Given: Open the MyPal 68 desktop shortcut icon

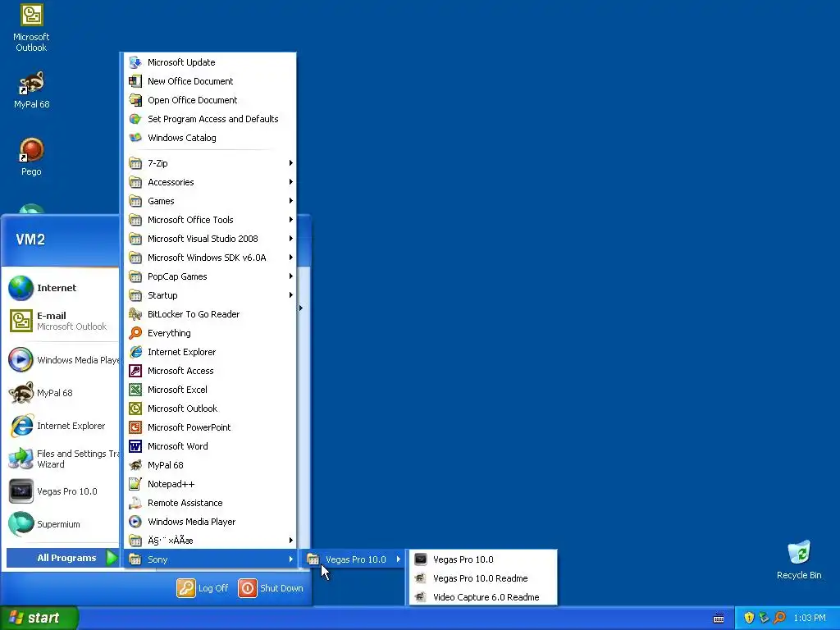Looking at the screenshot, I should coord(31,83).
